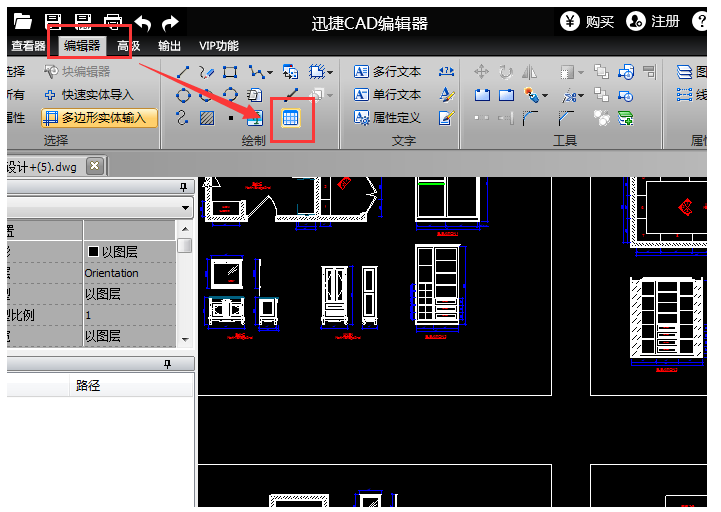Select the Polyline drawing tool
The height and width of the screenshot is (512, 721).
(x=257, y=72)
